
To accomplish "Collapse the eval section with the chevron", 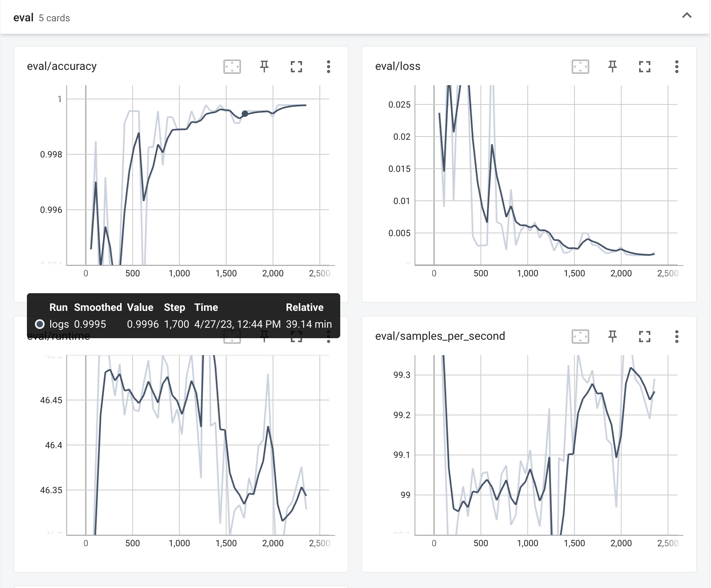I will coord(687,16).
